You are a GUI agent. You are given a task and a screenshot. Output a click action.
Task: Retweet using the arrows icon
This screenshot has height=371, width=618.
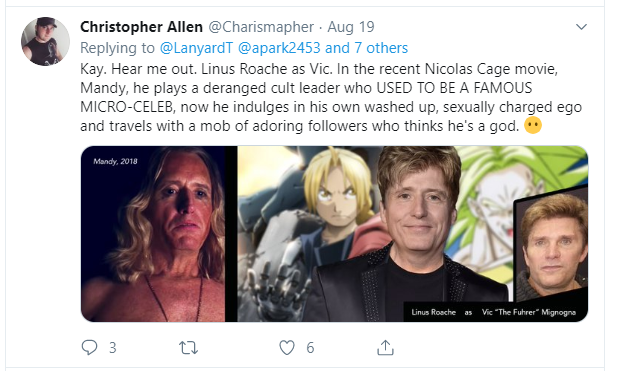tap(188, 348)
